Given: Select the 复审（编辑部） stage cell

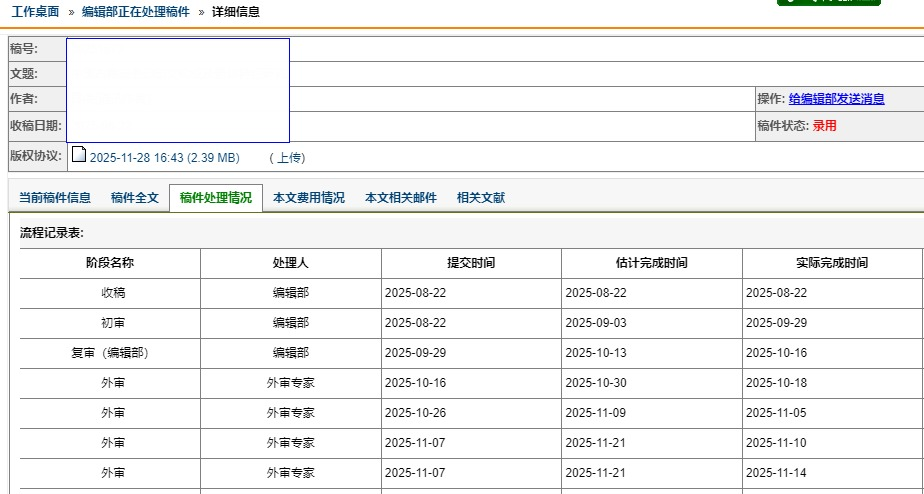Looking at the screenshot, I should 110,353.
